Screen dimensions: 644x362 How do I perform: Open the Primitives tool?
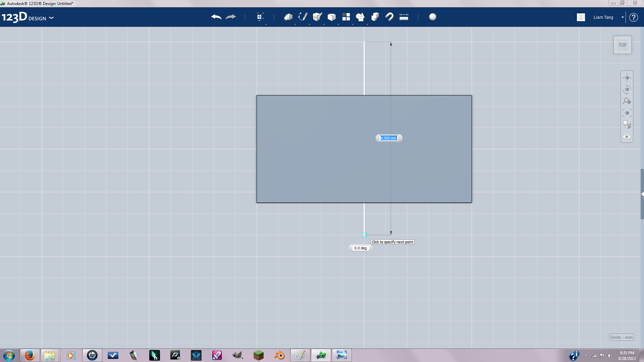point(288,17)
